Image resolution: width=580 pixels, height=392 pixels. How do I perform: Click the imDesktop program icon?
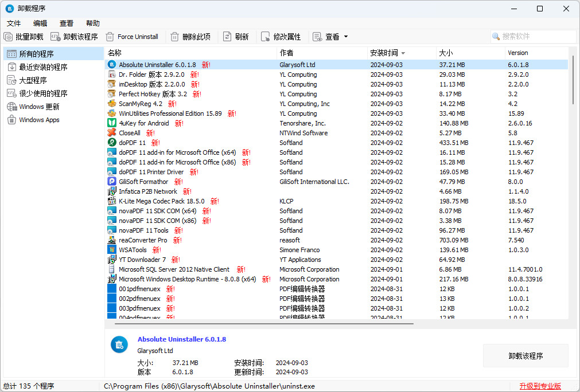(x=112, y=84)
